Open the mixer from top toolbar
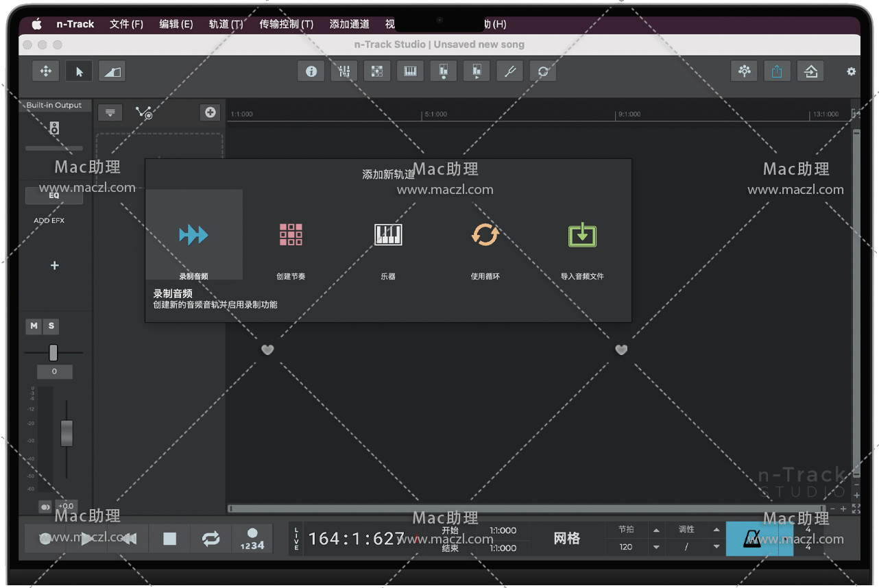Viewport: 879px width, 588px height. (344, 71)
